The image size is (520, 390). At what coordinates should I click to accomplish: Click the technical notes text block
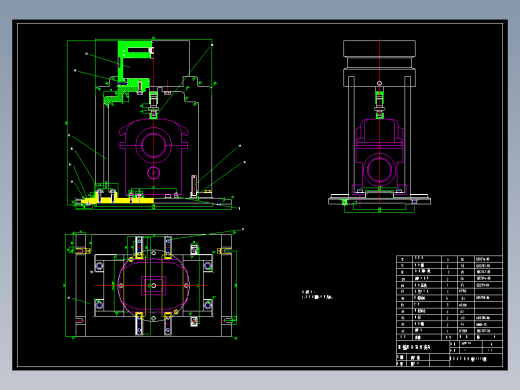[317, 294]
